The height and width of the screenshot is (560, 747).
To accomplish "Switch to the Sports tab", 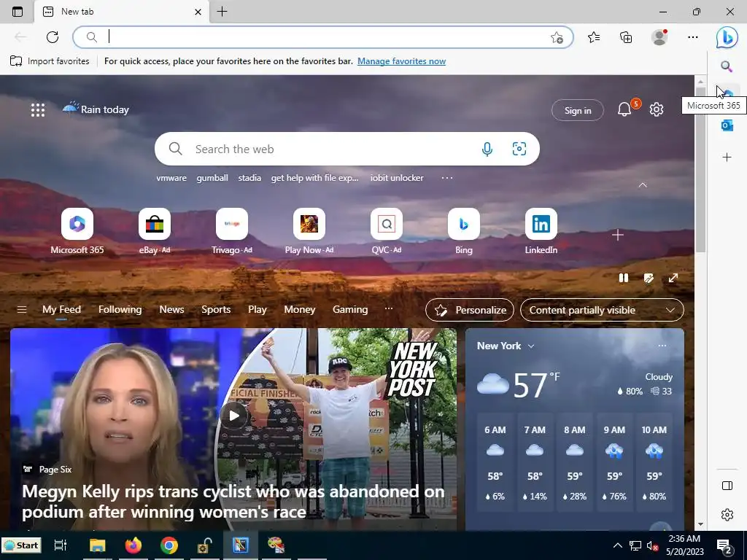I will tap(216, 309).
